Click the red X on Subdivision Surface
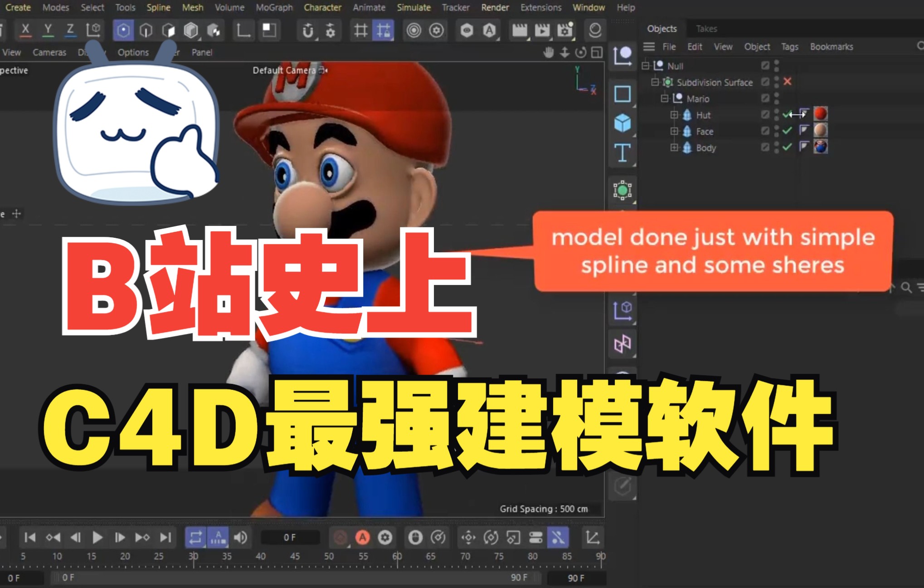Screen dimensions: 924x588 click(x=788, y=82)
